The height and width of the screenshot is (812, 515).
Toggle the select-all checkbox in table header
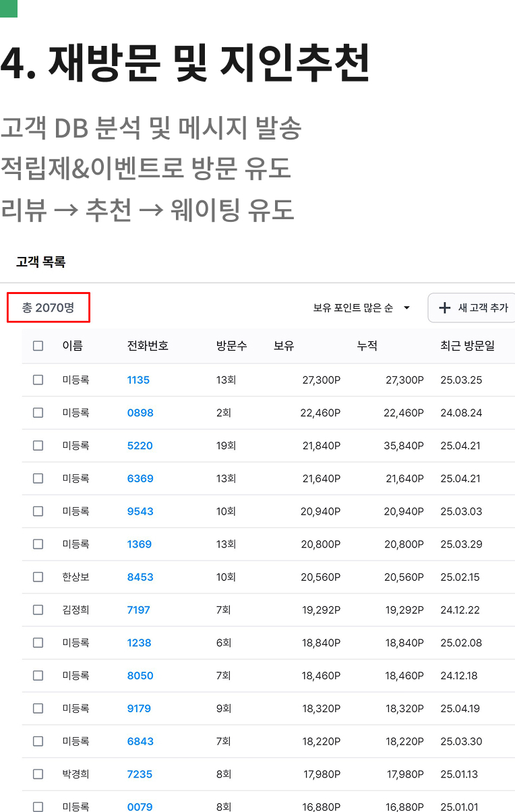tap(38, 346)
